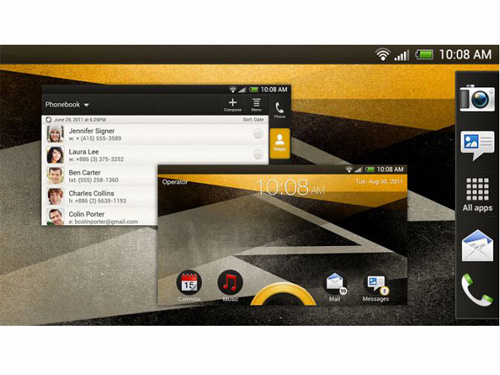Open Messages app on the lock screen
Screen dimensions: 500x375
pos(376,288)
